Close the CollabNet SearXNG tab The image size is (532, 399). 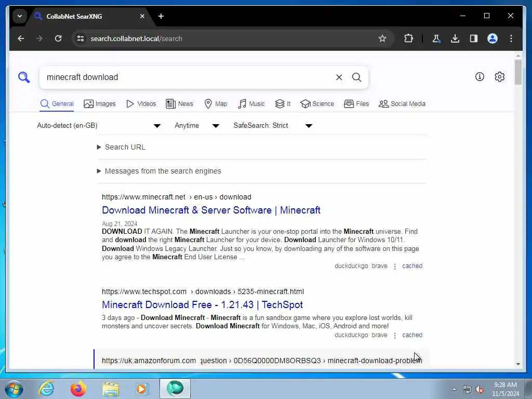(x=142, y=16)
